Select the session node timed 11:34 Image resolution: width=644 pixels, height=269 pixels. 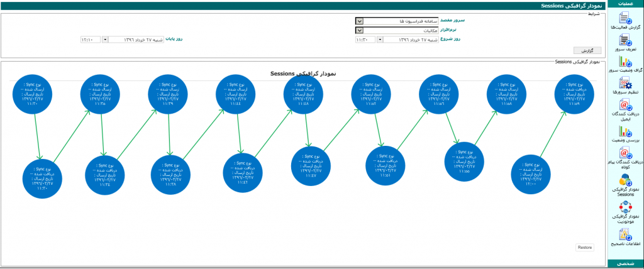(x=105, y=175)
